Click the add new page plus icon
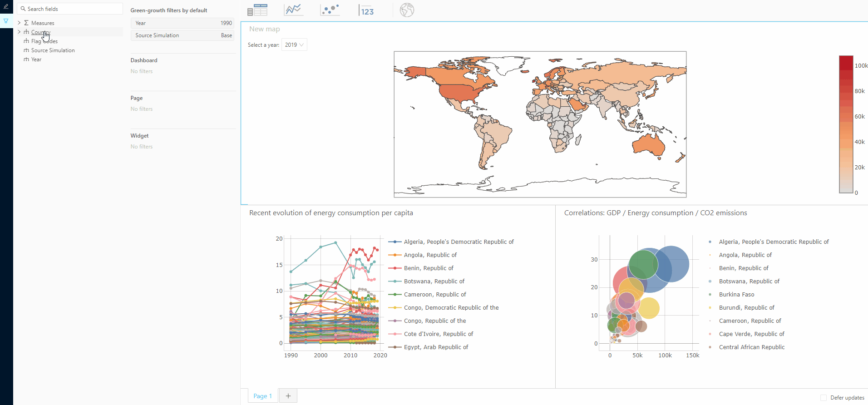Viewport: 868px width, 405px height. pos(288,396)
